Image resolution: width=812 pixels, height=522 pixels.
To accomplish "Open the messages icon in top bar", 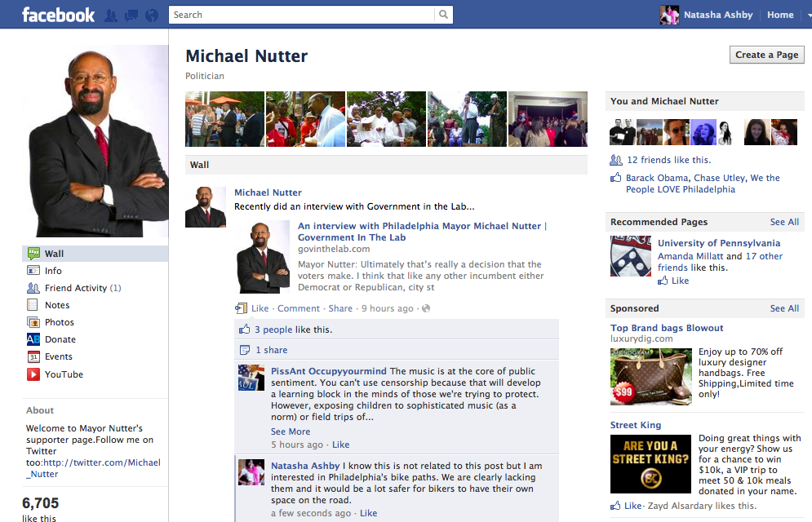I will point(131,15).
